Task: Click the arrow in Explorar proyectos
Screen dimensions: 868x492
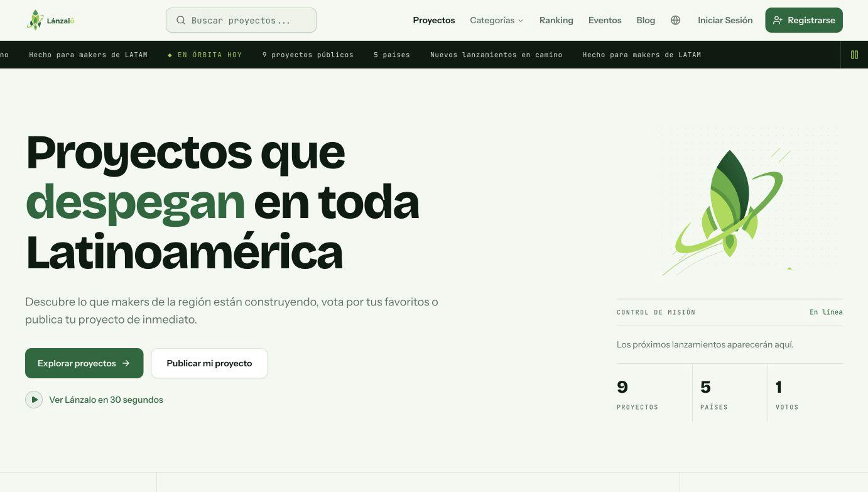Action: pyautogui.click(x=126, y=363)
